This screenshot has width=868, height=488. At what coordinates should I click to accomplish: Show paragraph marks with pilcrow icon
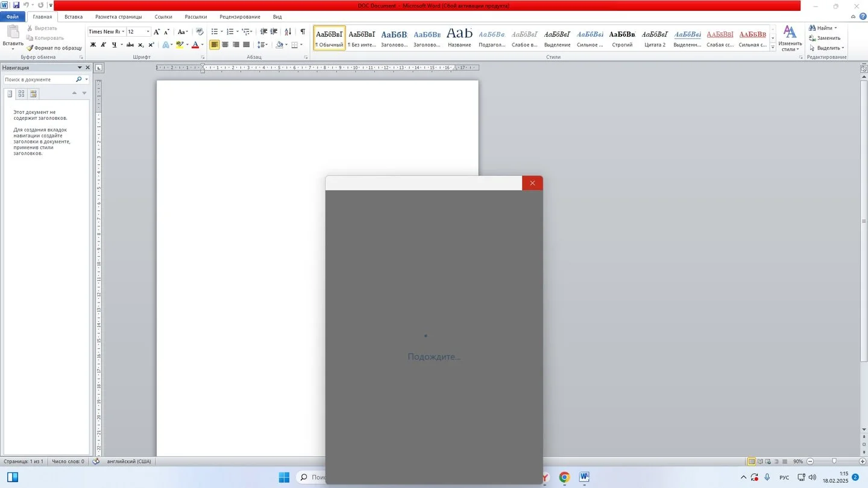point(303,31)
